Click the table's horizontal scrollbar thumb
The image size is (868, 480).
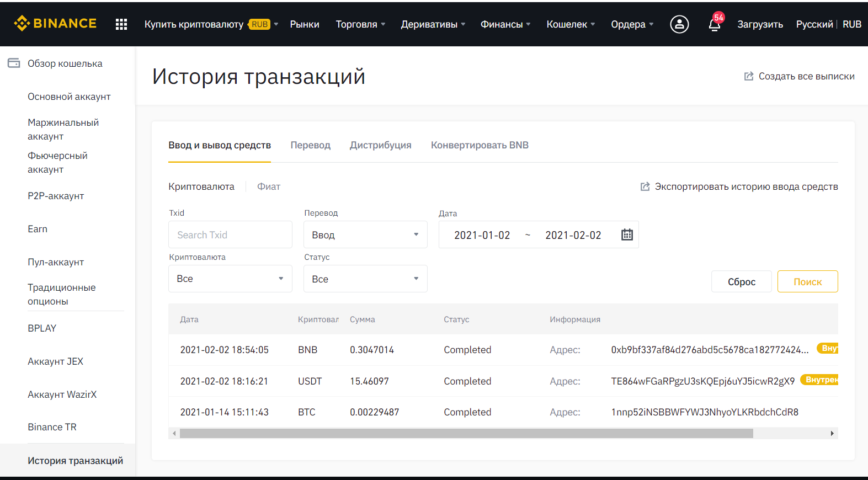(466, 434)
